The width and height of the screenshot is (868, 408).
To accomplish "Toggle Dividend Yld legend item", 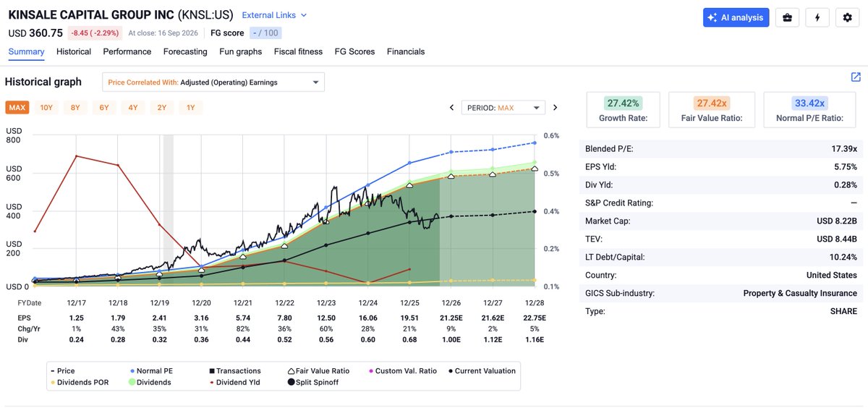I will [x=234, y=382].
